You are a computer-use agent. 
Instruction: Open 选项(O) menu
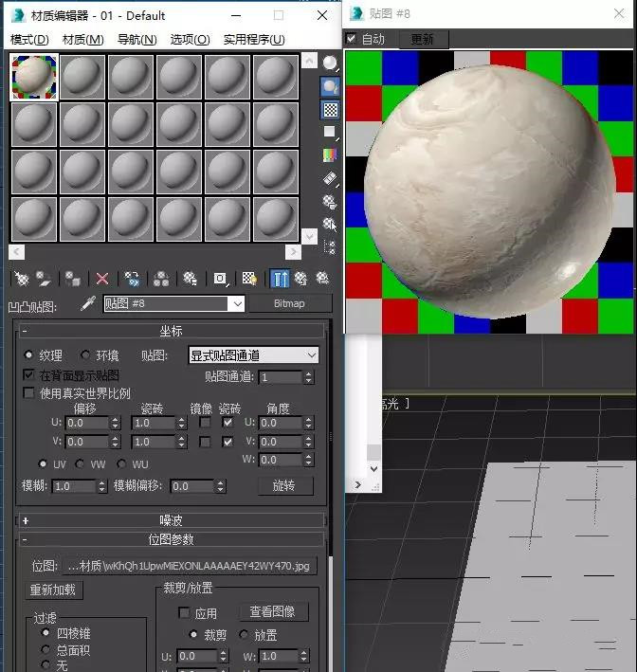pos(190,40)
